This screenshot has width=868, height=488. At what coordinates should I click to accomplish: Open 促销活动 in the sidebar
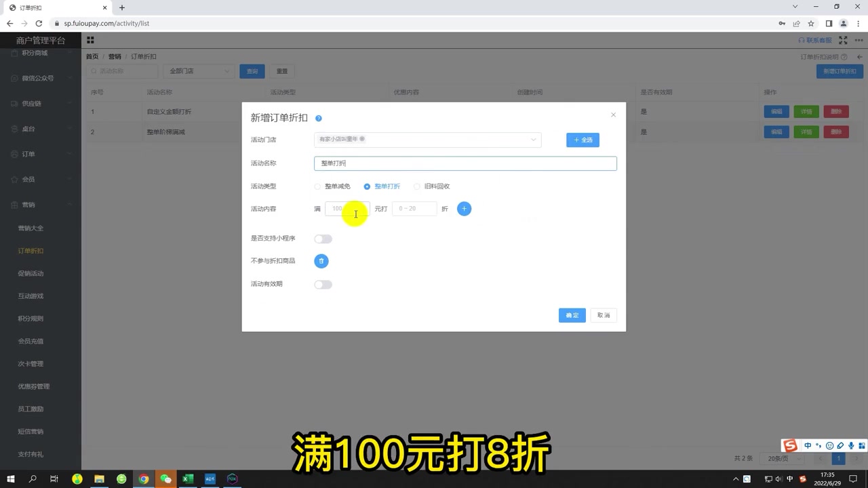click(x=31, y=274)
